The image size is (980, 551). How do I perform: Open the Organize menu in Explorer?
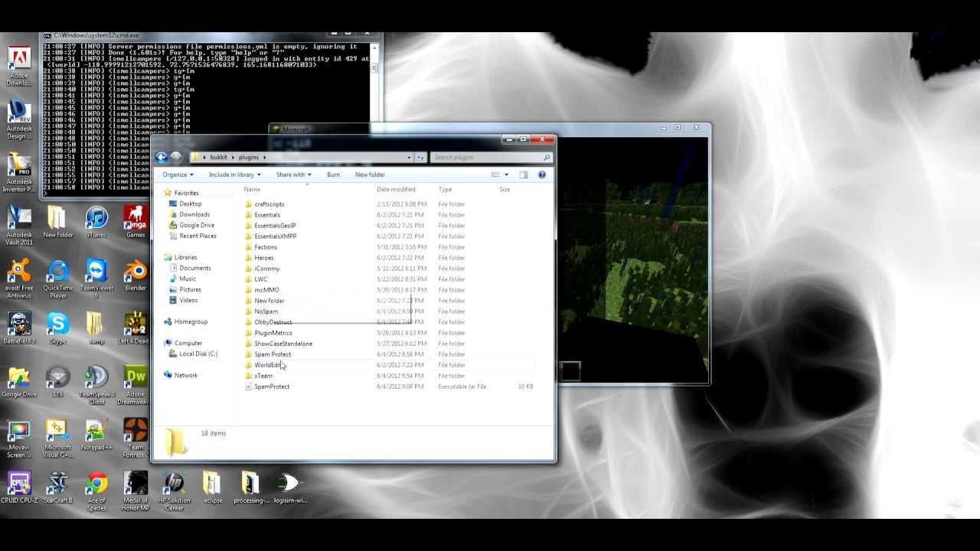(178, 174)
